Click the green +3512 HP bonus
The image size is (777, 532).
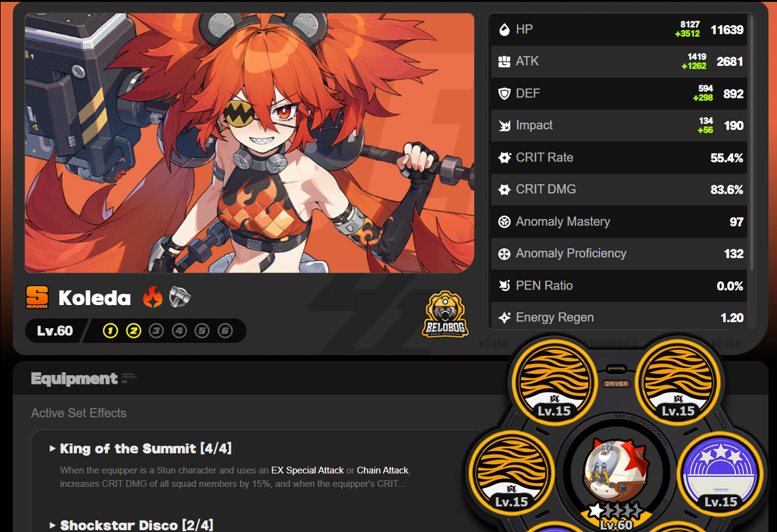click(687, 34)
